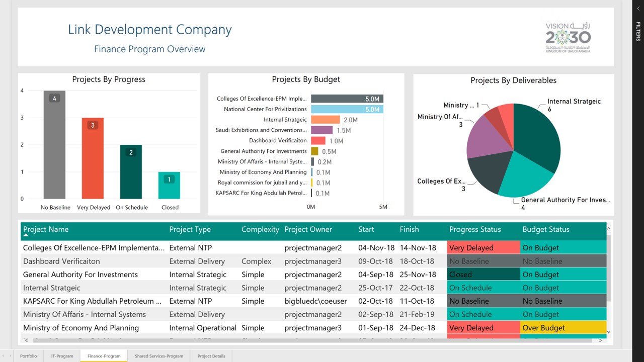The width and height of the screenshot is (644, 362).
Task: Select Colleges Of Excellence 5.0M budget bar
Action: 347,99
